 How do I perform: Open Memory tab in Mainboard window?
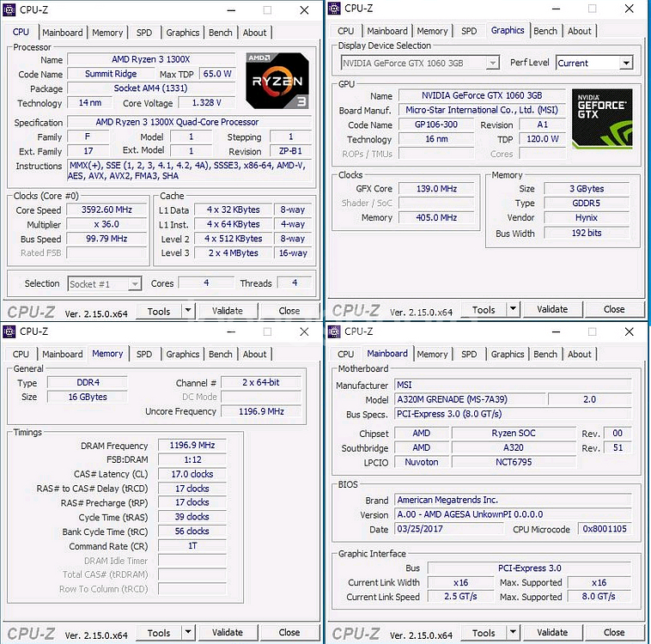click(x=432, y=354)
